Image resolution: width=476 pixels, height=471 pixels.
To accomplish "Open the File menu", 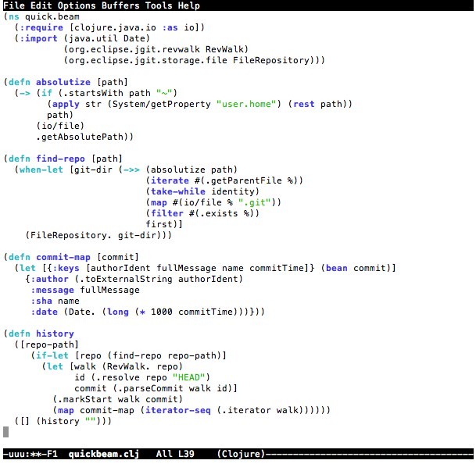I will coord(14,5).
